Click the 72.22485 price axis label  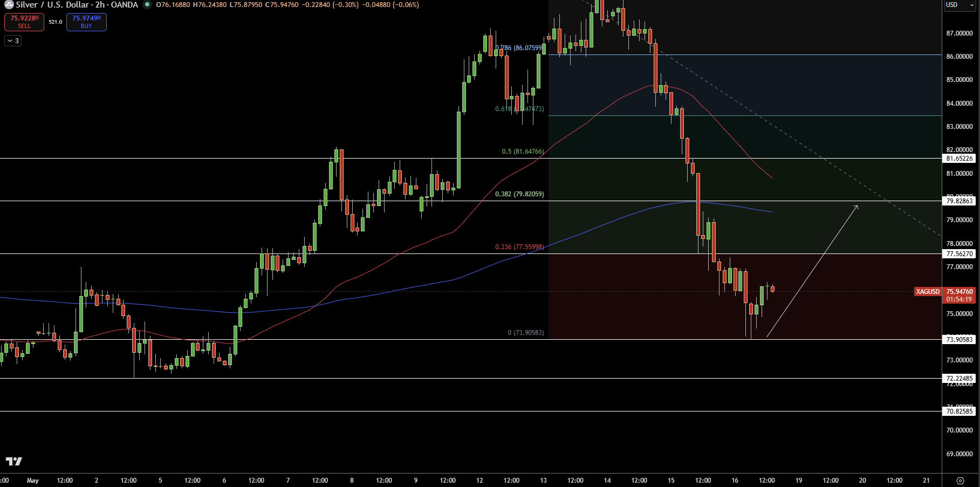pyautogui.click(x=960, y=379)
